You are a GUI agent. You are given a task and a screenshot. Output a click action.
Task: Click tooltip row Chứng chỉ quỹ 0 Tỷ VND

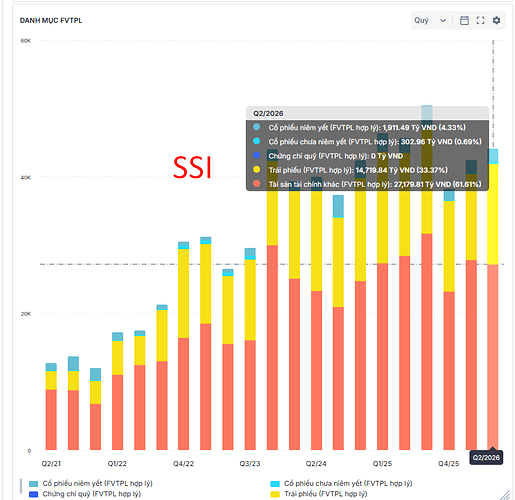[x=328, y=156]
